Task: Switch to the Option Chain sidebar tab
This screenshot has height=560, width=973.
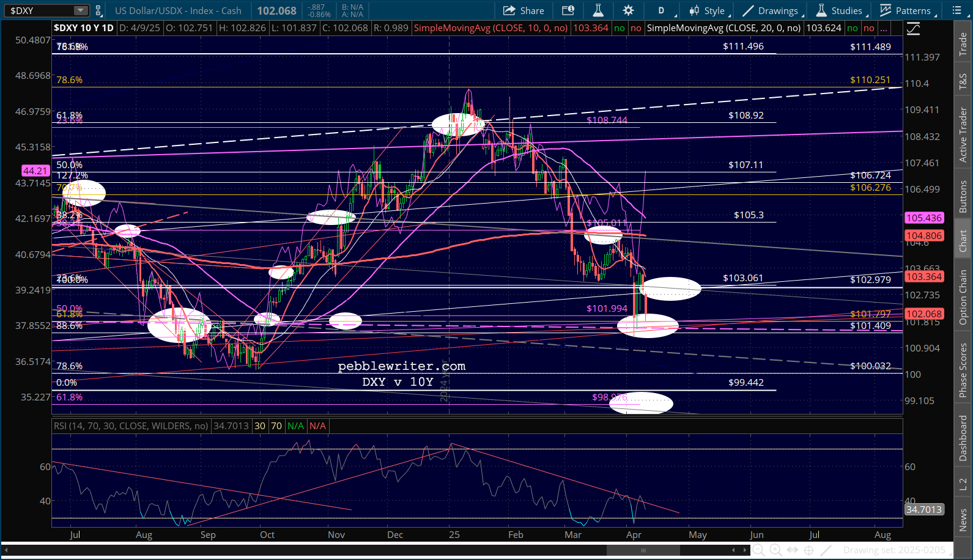Action: point(963,297)
